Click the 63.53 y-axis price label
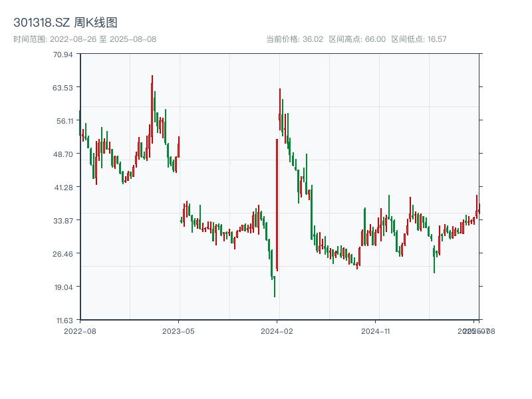532x399 pixels. point(63,87)
